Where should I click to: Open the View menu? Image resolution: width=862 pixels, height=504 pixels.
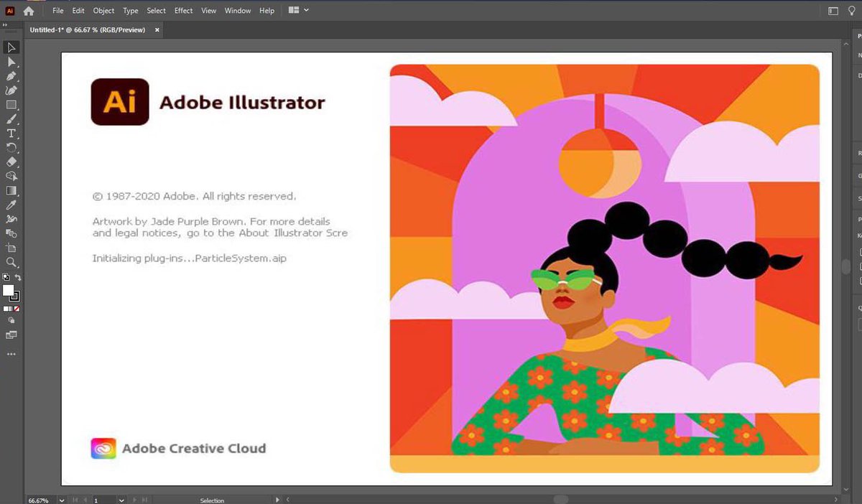coord(208,11)
